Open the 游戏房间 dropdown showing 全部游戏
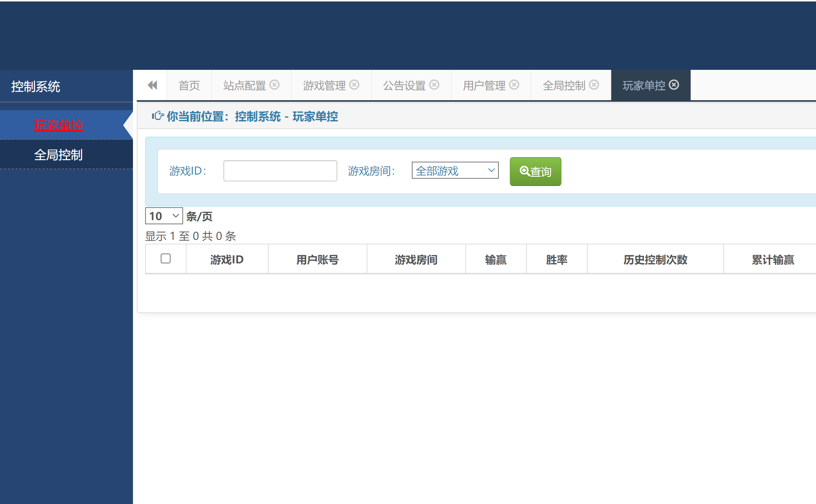The image size is (816, 504). pyautogui.click(x=454, y=170)
